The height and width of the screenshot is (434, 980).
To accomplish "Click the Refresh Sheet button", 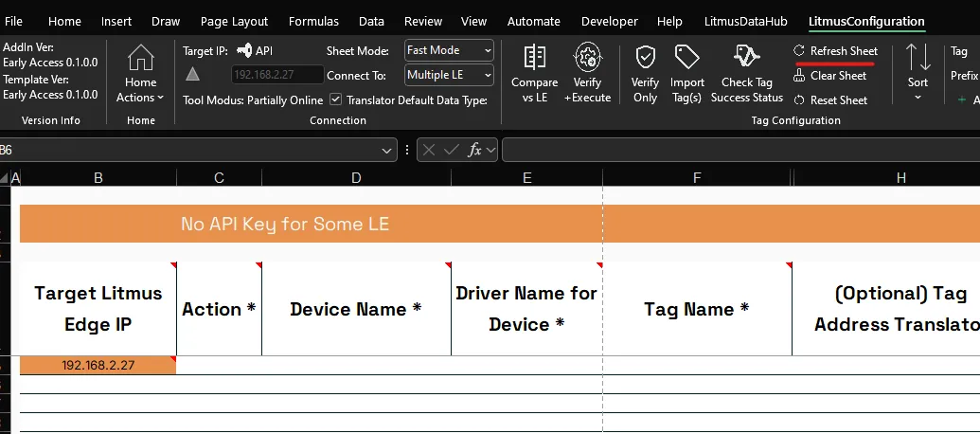I will pyautogui.click(x=836, y=50).
